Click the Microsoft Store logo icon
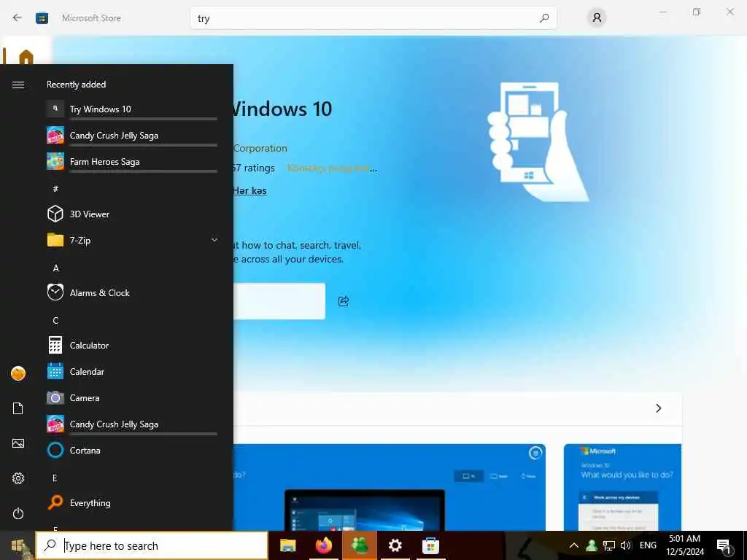The height and width of the screenshot is (560, 747). tap(42, 18)
